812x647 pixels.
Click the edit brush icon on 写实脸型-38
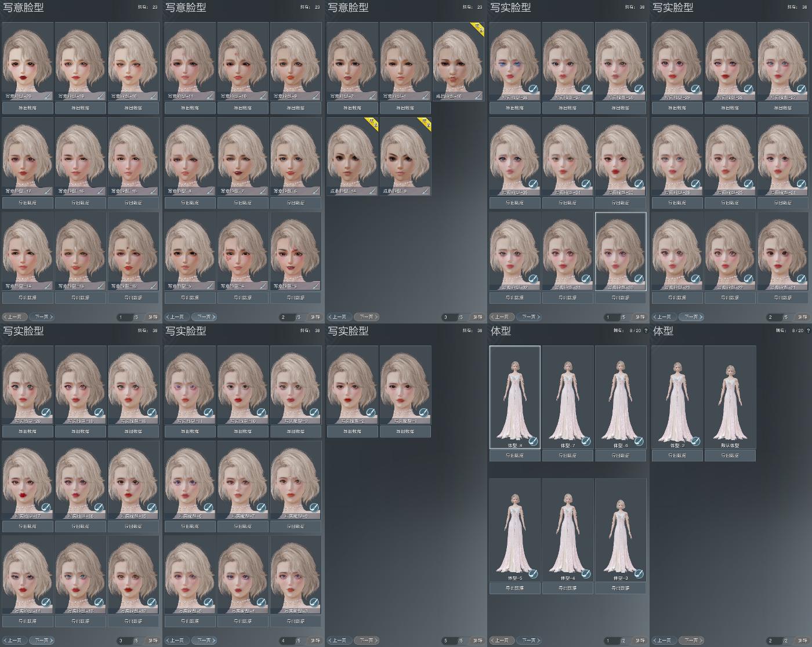pyautogui.click(x=532, y=89)
